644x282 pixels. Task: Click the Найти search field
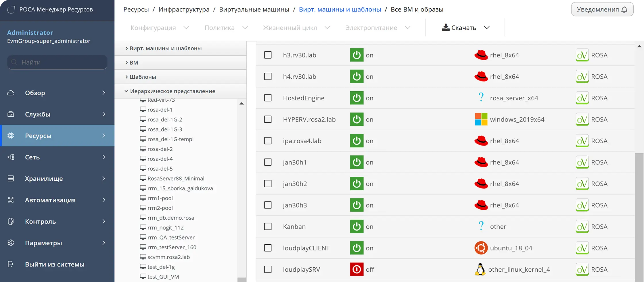pyautogui.click(x=57, y=62)
